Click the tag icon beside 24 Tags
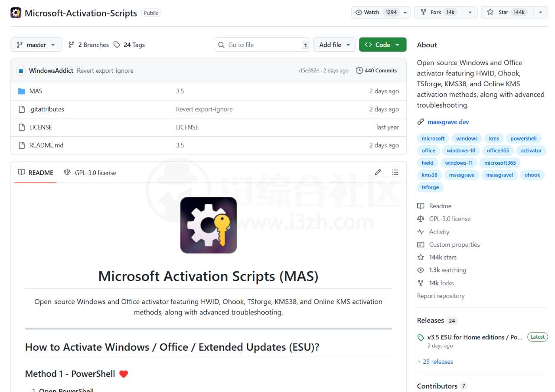Image resolution: width=555 pixels, height=392 pixels. [x=117, y=45]
